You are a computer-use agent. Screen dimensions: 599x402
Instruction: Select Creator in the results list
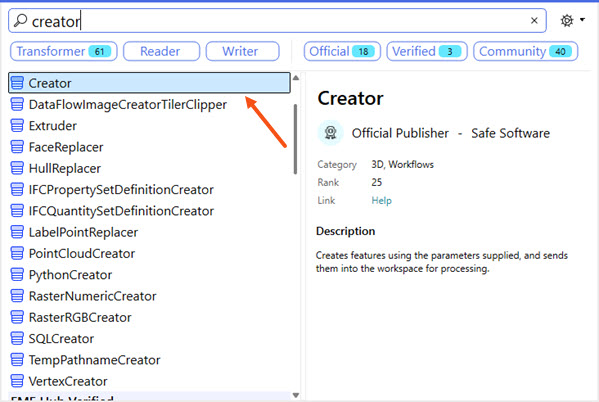pos(149,83)
